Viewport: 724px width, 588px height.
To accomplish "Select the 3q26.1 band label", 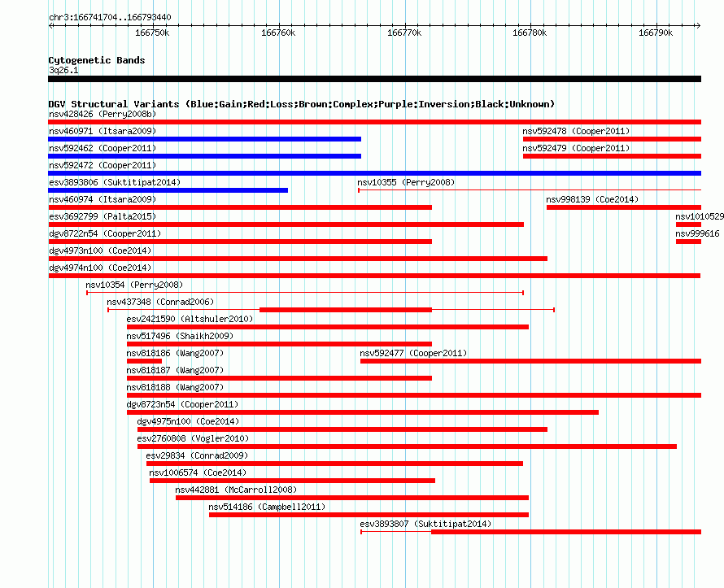I will [x=63, y=70].
